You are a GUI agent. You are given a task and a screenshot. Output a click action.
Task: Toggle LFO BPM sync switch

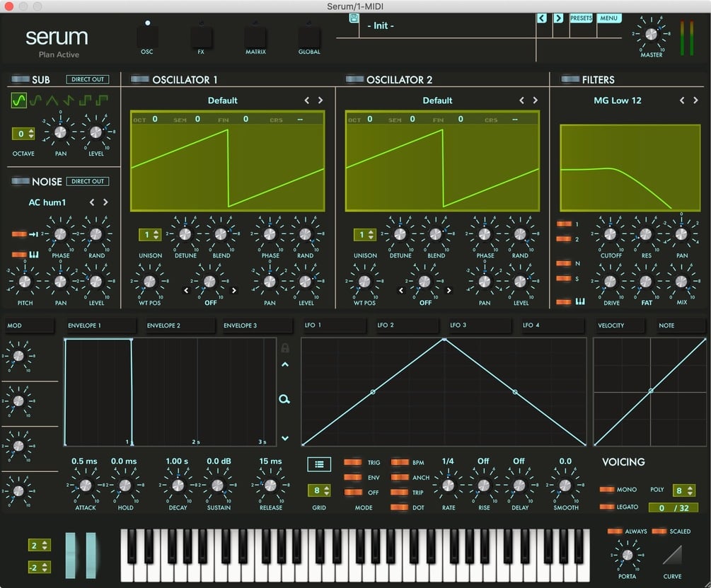(400, 463)
